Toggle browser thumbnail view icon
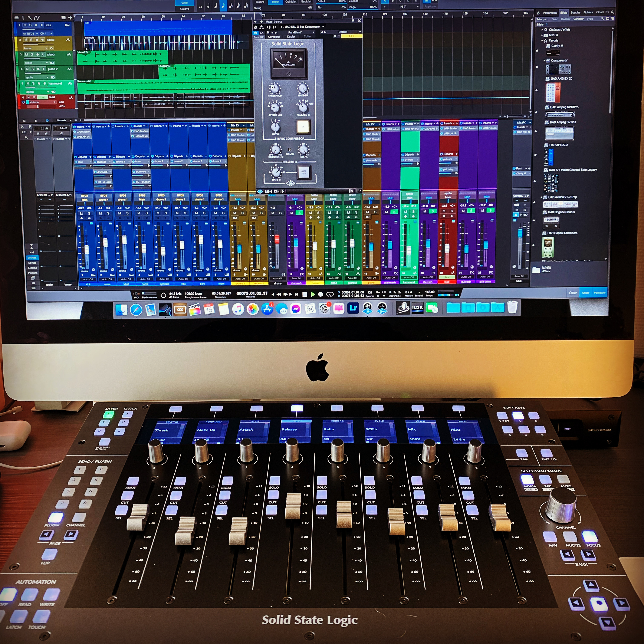Screen dimensions: 644x644 click(x=608, y=19)
